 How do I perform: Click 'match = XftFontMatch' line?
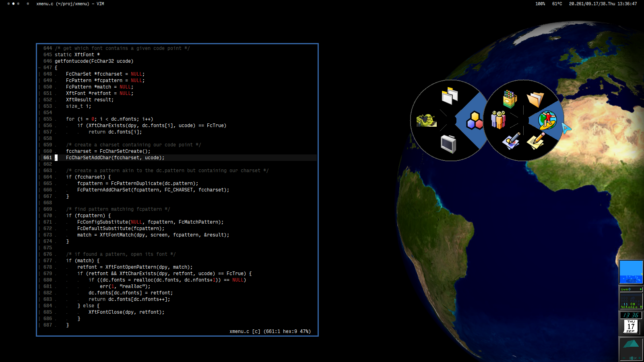[153, 235]
